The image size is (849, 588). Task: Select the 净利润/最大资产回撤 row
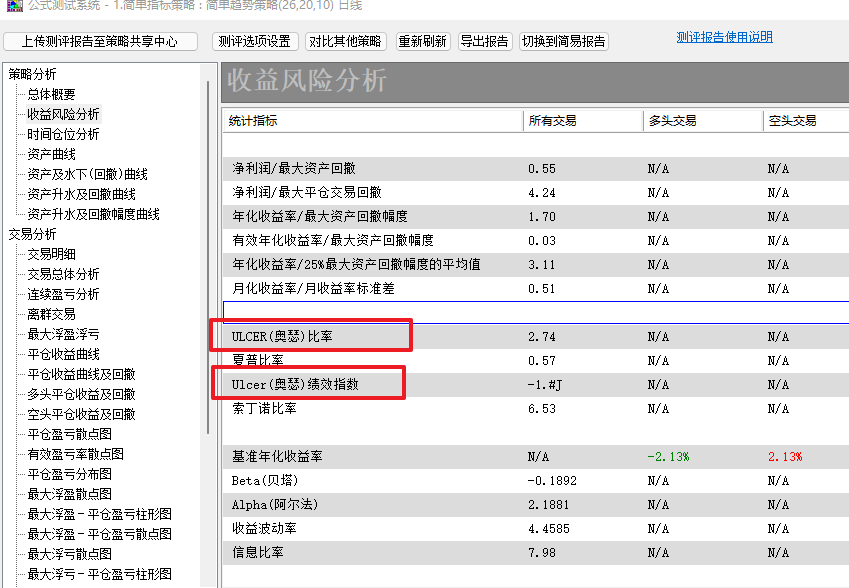pyautogui.click(x=536, y=169)
